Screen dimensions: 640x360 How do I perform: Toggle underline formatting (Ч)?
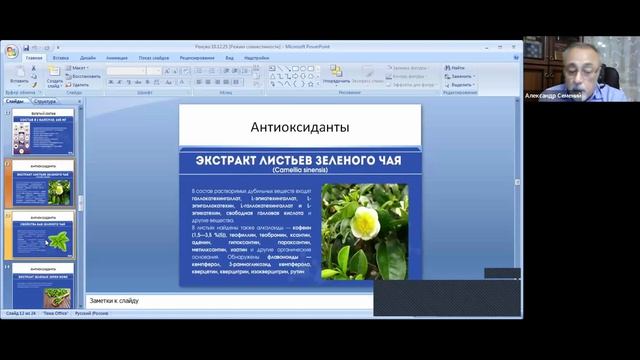[x=129, y=82]
